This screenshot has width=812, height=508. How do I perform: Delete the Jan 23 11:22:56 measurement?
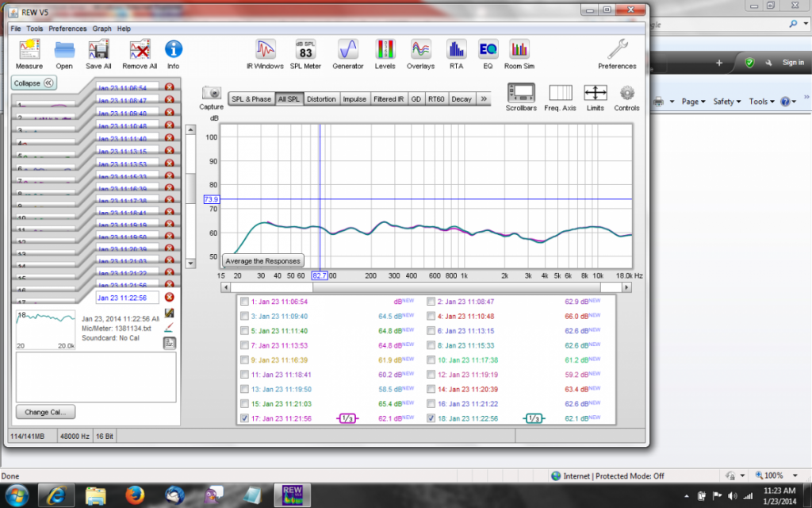click(170, 297)
